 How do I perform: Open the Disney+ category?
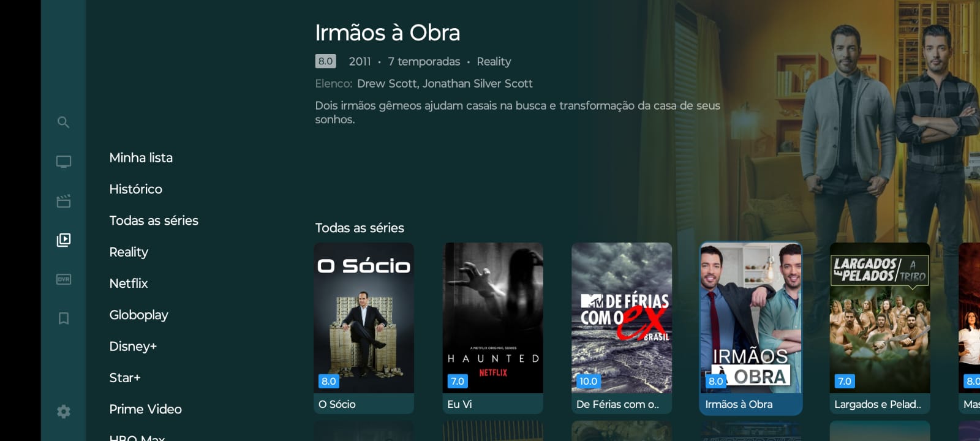click(133, 347)
